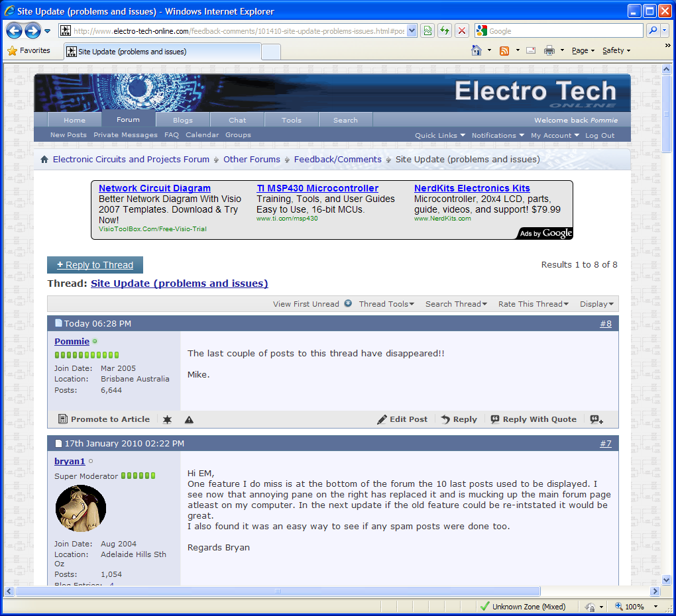Open the Search navigation tab

(x=345, y=120)
